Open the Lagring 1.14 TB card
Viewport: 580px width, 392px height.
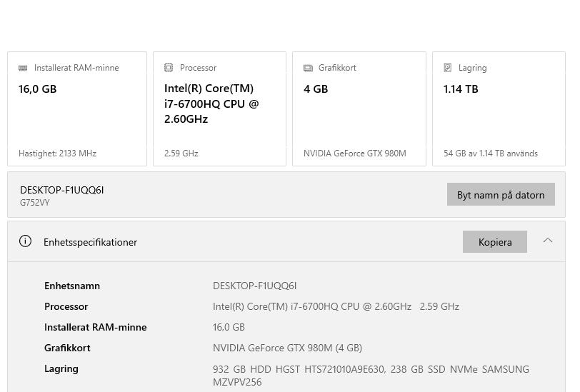[x=499, y=109]
